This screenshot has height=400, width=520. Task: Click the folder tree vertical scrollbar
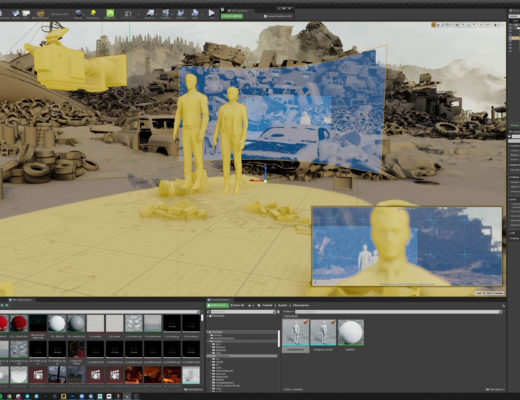279,338
